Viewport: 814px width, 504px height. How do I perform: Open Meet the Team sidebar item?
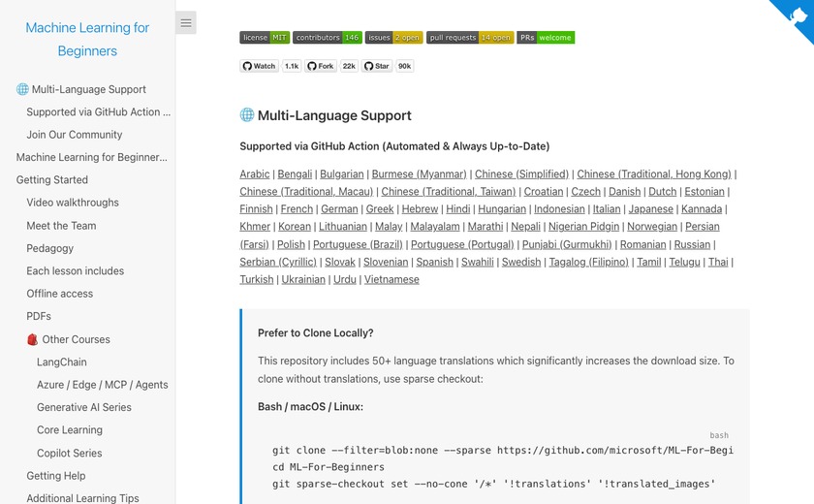click(61, 226)
